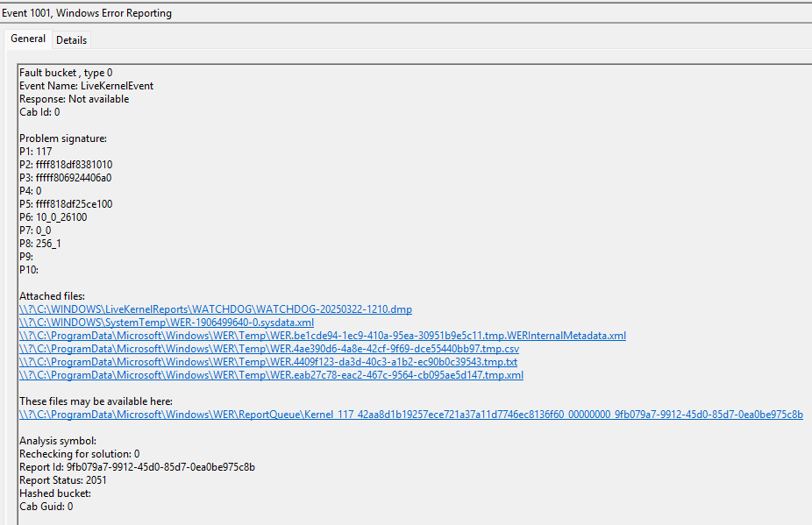This screenshot has height=525, width=812.
Task: Click the WERInternalMetadata.xml file link
Action: (323, 336)
